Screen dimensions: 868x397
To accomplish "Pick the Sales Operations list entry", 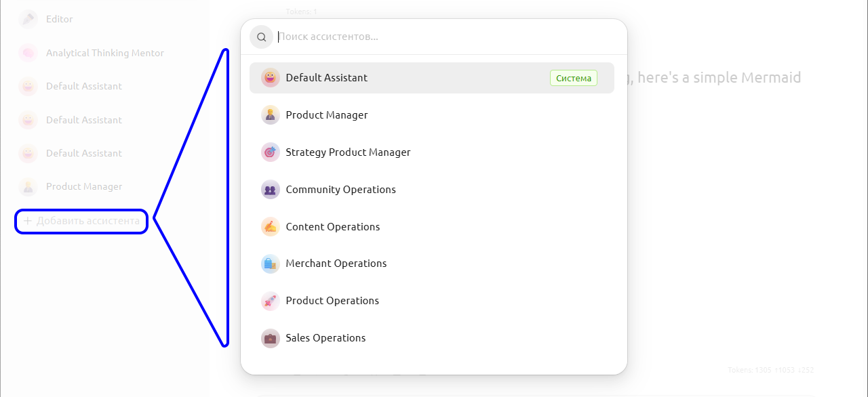I will pyautogui.click(x=325, y=338).
